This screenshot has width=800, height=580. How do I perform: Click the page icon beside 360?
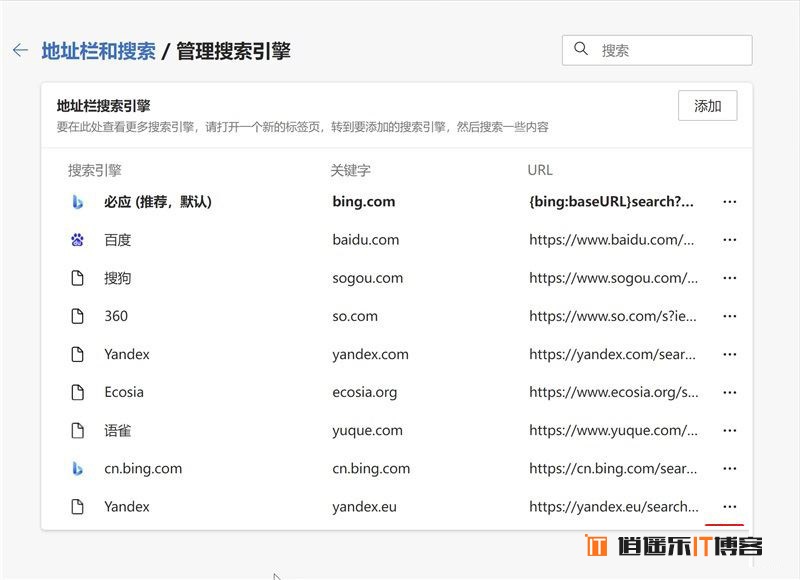coord(77,316)
